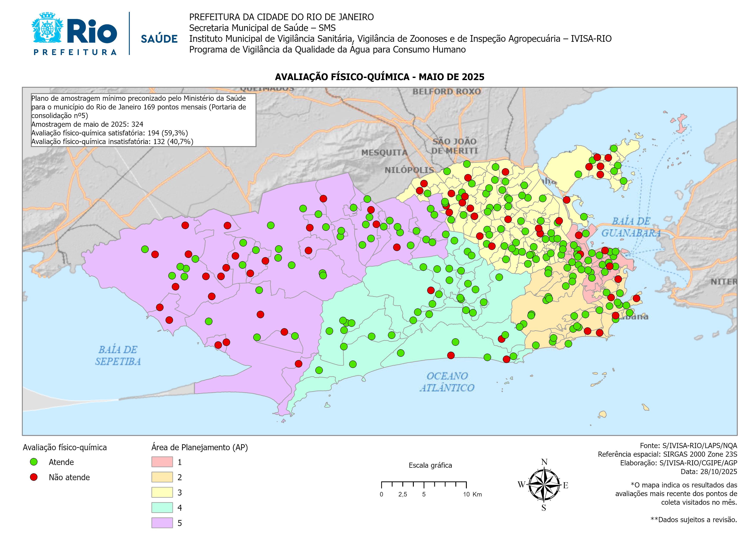Click the S letter below the compass

click(x=544, y=508)
